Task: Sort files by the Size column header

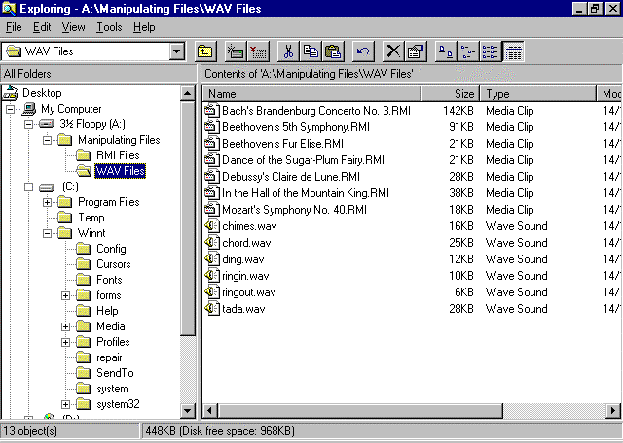Action: pyautogui.click(x=452, y=94)
